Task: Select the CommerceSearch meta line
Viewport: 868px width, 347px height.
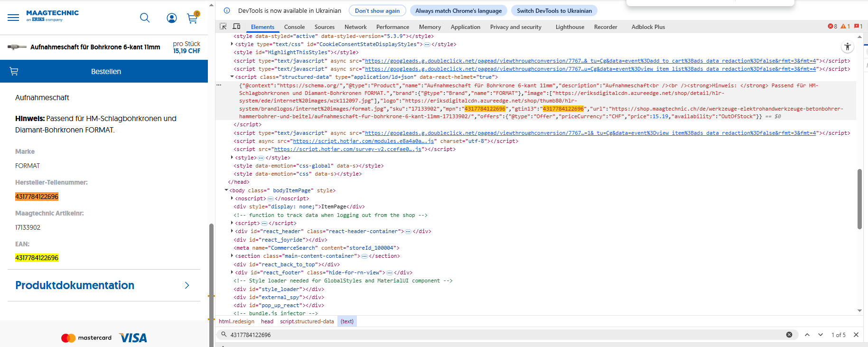Action: pyautogui.click(x=316, y=248)
